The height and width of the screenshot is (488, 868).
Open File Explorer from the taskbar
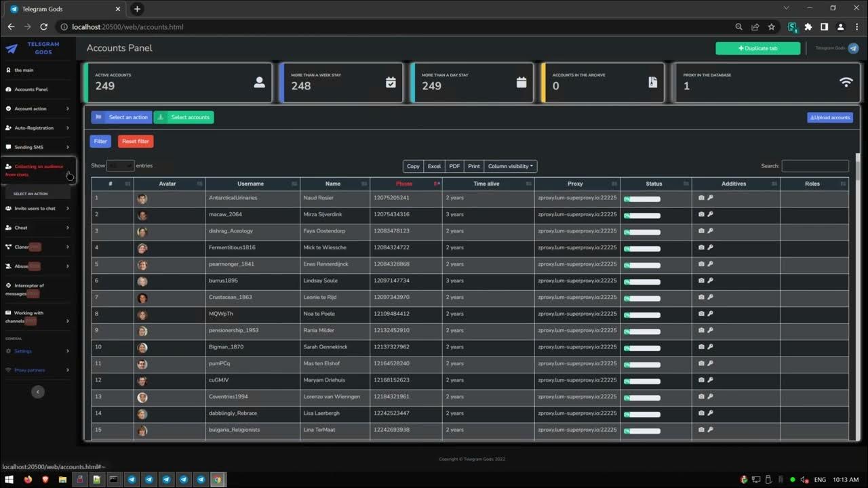[x=62, y=479]
